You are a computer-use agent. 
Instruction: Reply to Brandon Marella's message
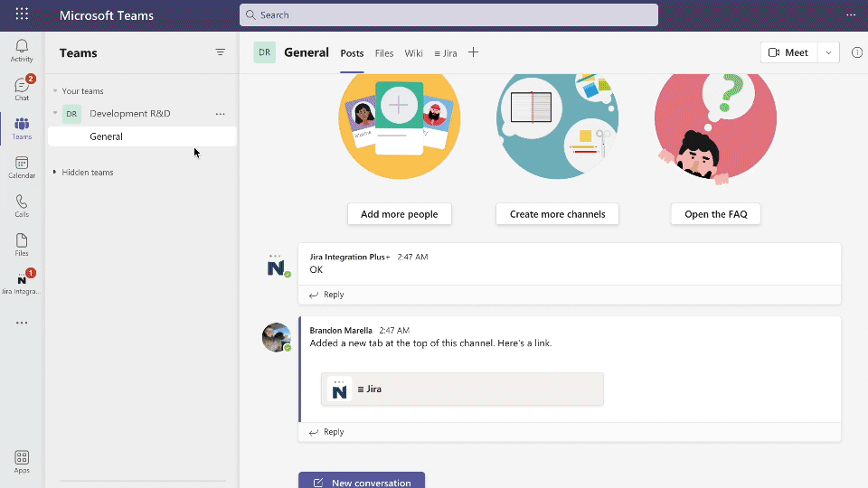(x=326, y=432)
